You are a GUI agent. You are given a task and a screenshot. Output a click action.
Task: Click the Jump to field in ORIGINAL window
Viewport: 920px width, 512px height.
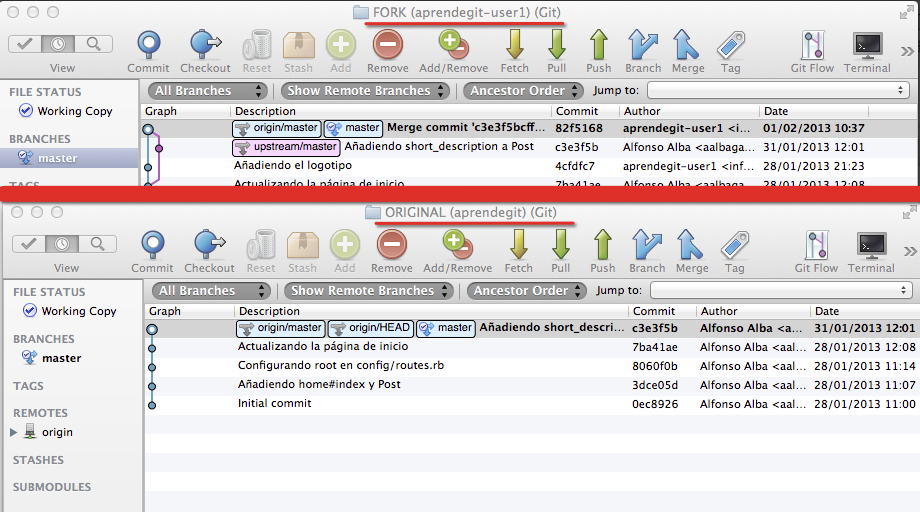pyautogui.click(x=780, y=291)
